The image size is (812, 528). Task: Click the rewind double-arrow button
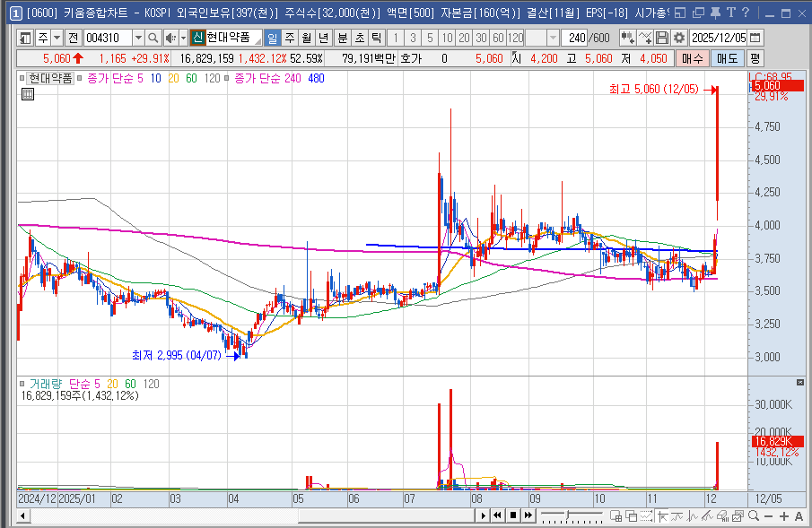coord(498,515)
